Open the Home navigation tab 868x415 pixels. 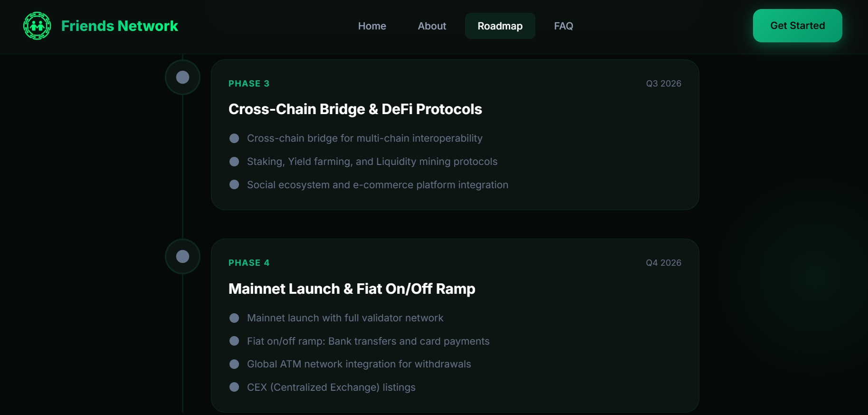pyautogui.click(x=372, y=26)
